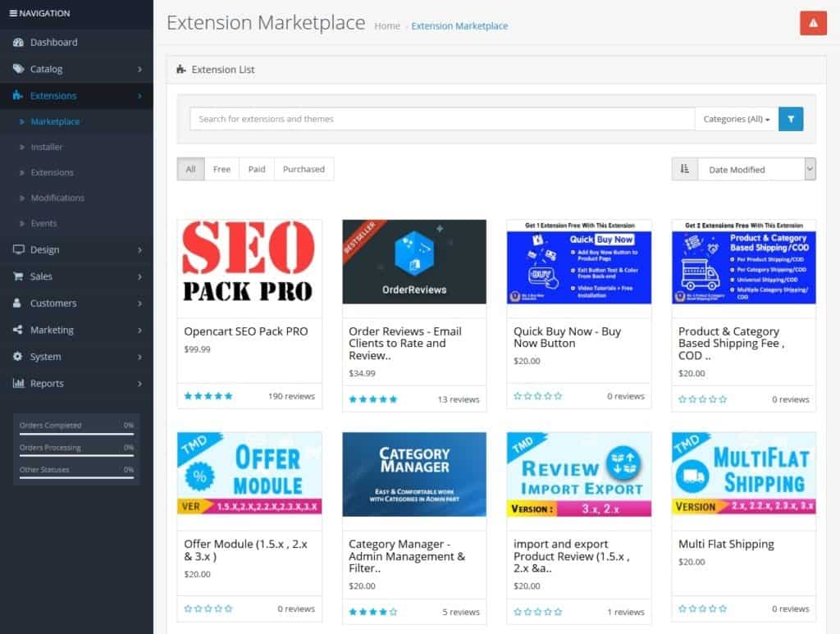Open the Multi Flat Shipping title link
This screenshot has width=840, height=634.
click(x=726, y=544)
